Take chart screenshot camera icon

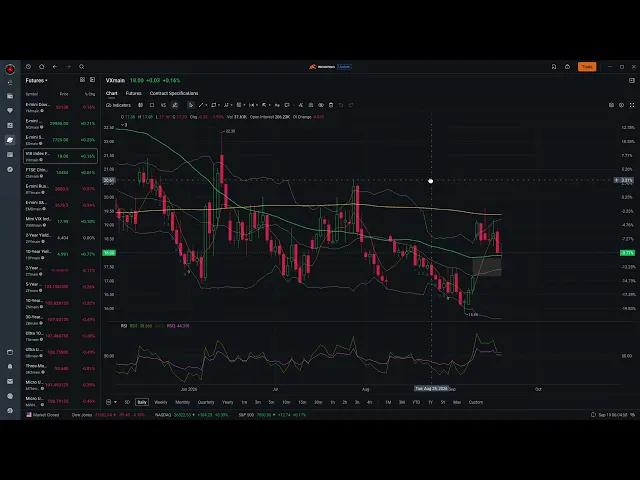[x=611, y=105]
